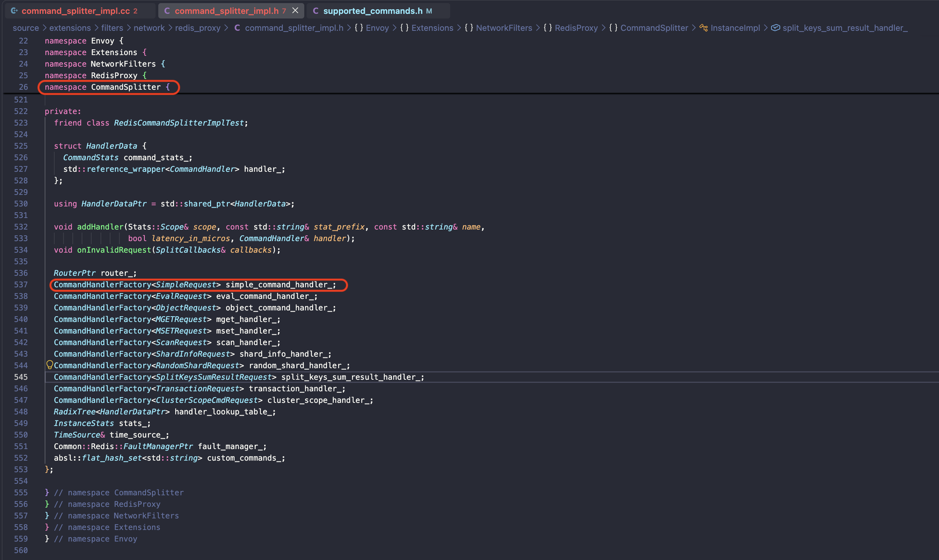
Task: Click 'command_stats_' on line 526
Action: tap(156, 158)
